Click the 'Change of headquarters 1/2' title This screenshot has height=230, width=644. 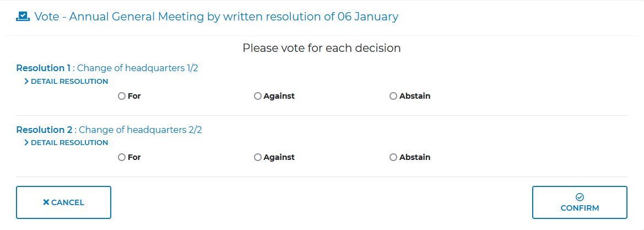tap(137, 68)
